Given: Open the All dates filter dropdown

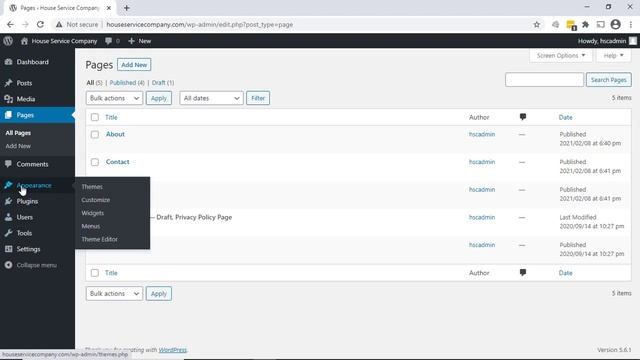Looking at the screenshot, I should point(211,98).
